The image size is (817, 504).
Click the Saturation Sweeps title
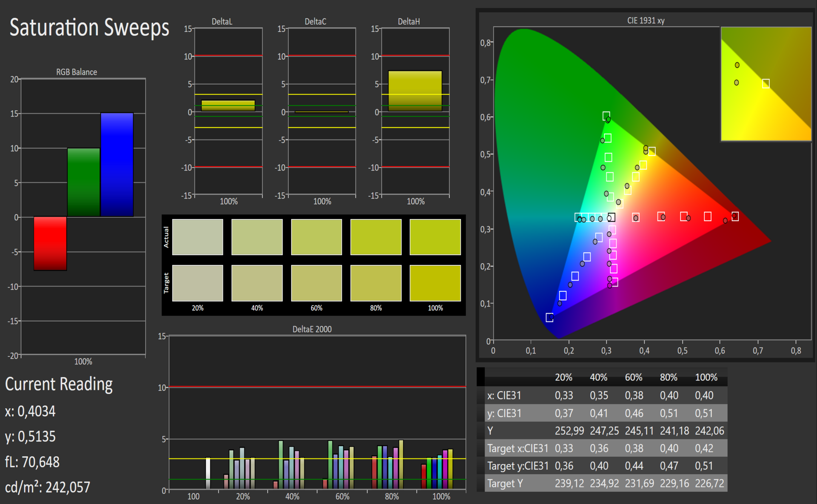[89, 28]
